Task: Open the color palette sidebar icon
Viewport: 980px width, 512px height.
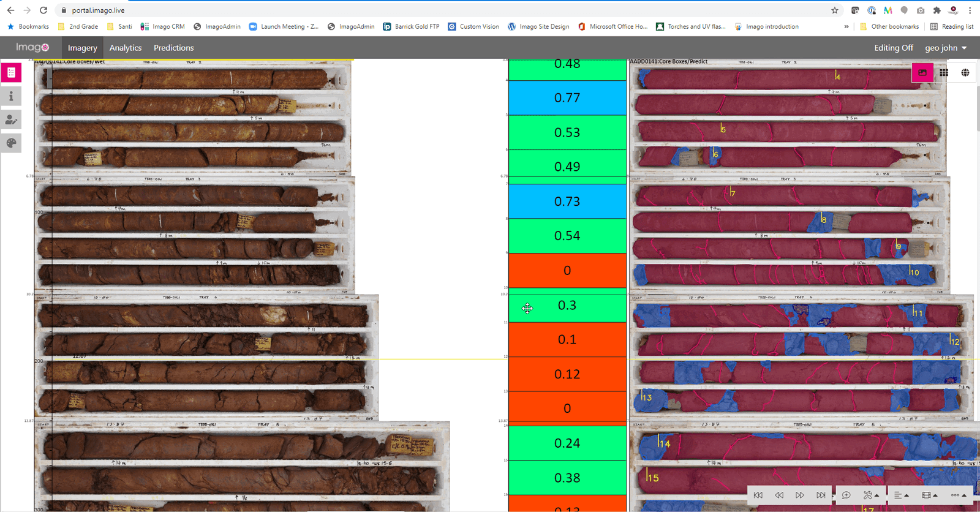Action: coord(11,143)
